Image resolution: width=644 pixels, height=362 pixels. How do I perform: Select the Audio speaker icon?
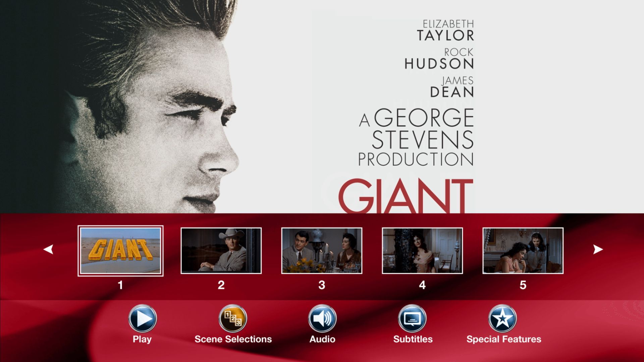pos(322,318)
